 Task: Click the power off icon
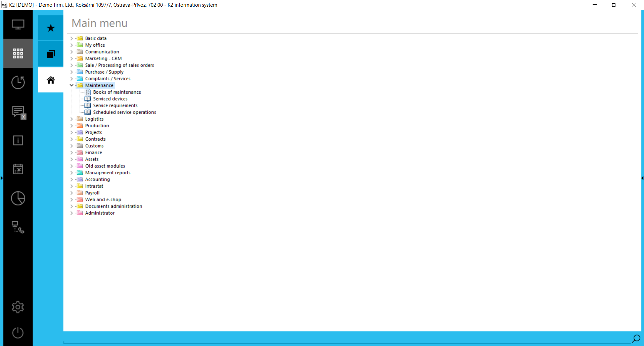[18, 333]
